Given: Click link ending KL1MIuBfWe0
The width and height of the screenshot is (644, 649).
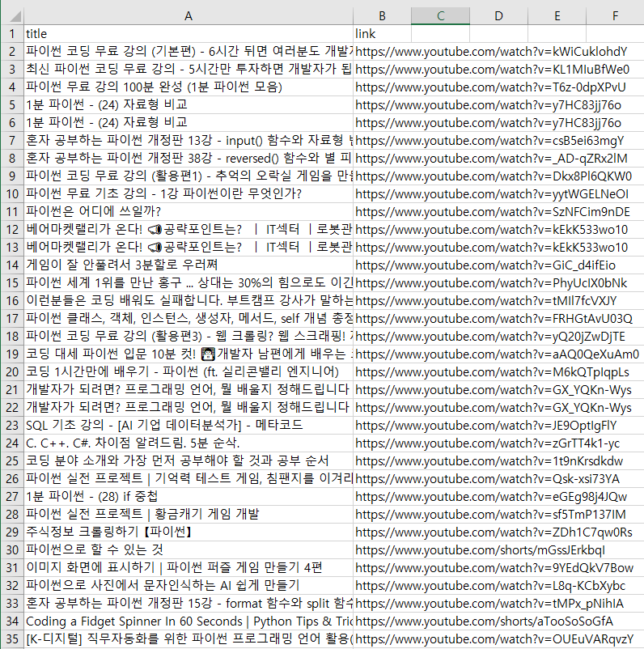Looking at the screenshot, I should [493, 70].
